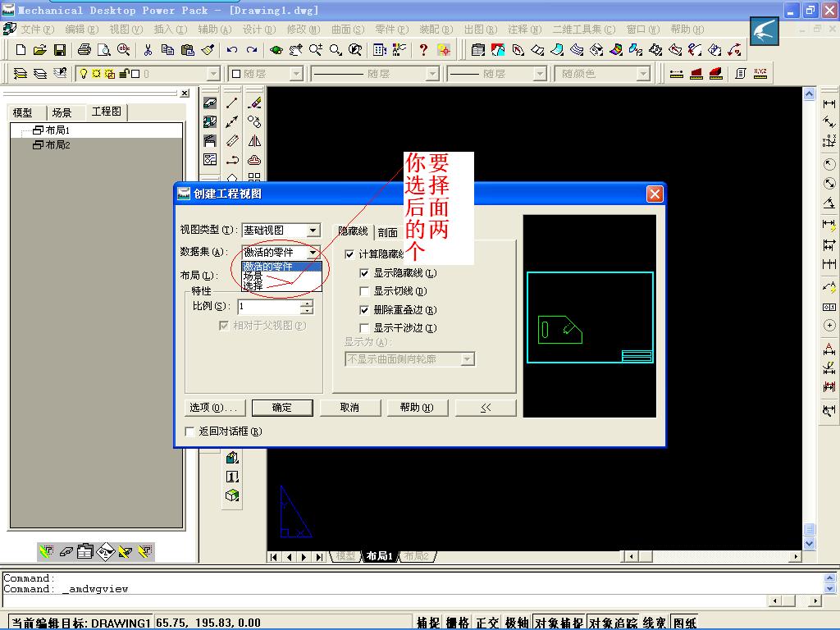Enable 显示干涉边 checkbox
The image size is (840, 630).
pyautogui.click(x=364, y=328)
